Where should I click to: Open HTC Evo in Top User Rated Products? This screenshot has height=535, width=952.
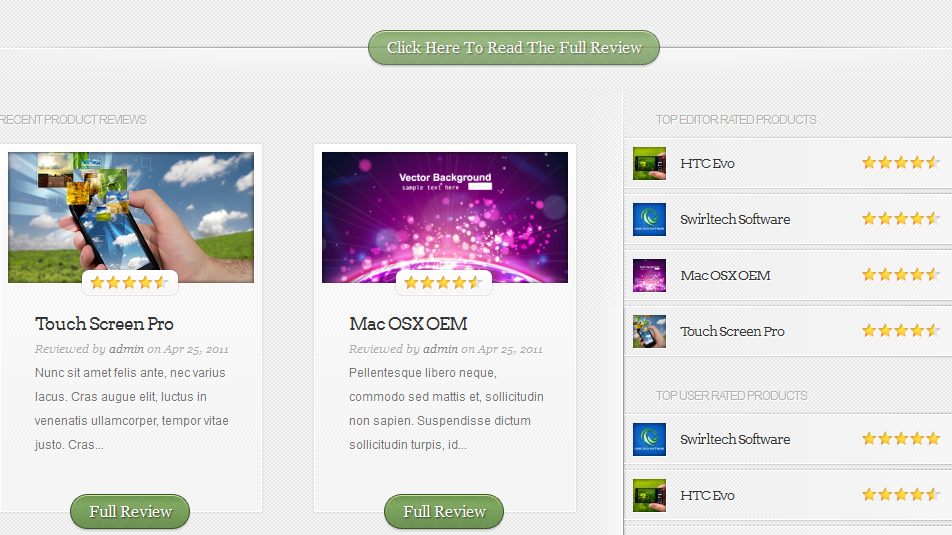coord(707,495)
